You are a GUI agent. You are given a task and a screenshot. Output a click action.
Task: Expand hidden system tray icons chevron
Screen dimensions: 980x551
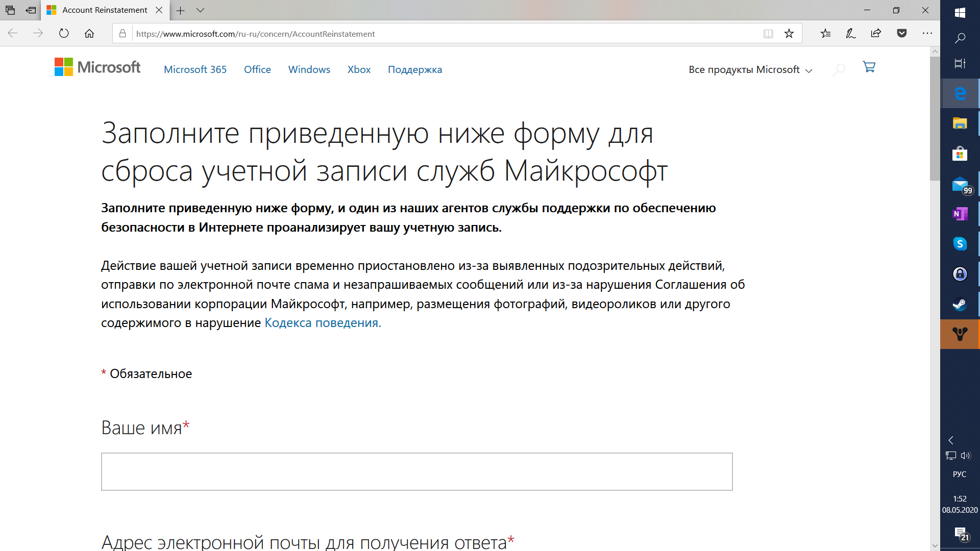pos(951,440)
